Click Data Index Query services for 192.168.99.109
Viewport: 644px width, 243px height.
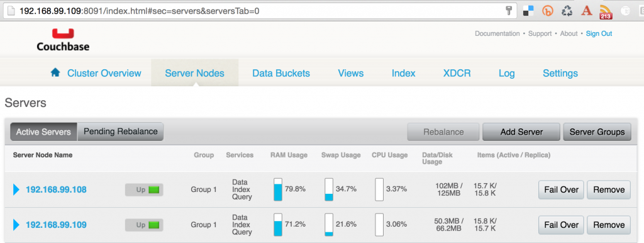(x=242, y=225)
